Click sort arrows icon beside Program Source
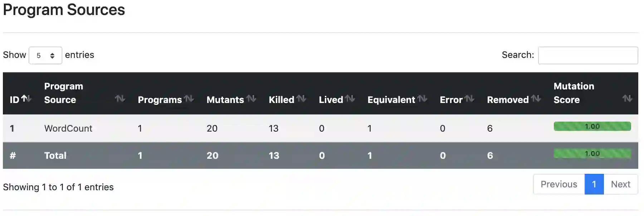Image resolution: width=644 pixels, height=216 pixels. [120, 99]
